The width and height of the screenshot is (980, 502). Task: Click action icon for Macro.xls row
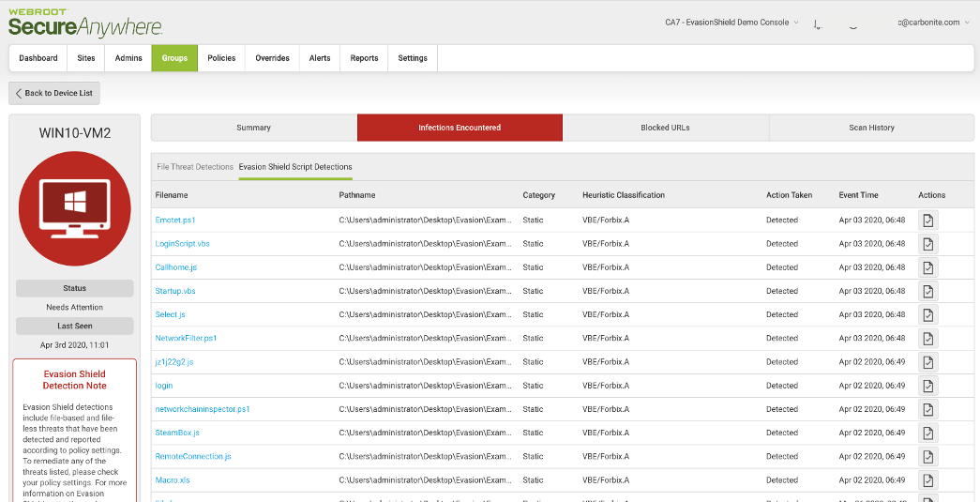tap(928, 480)
